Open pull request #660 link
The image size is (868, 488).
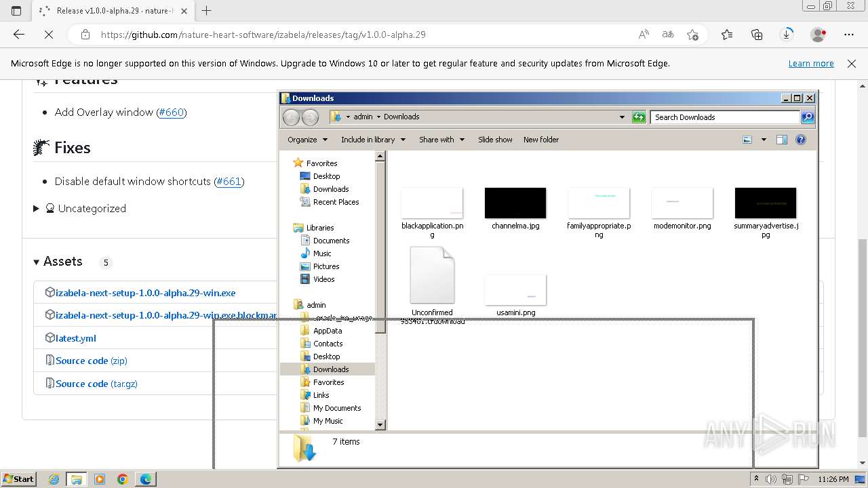172,113
